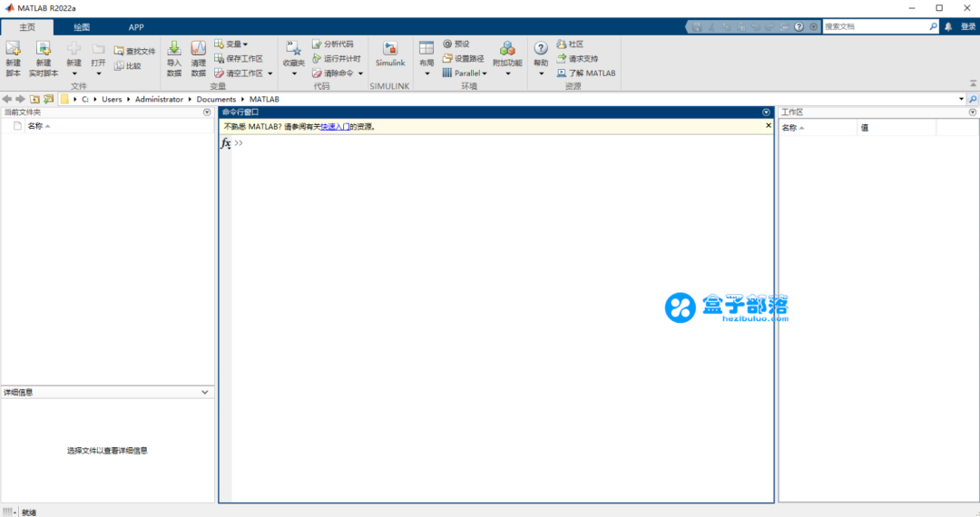The image size is (980, 517).
Task: Launch Simulink from the ribbon
Action: click(x=390, y=54)
